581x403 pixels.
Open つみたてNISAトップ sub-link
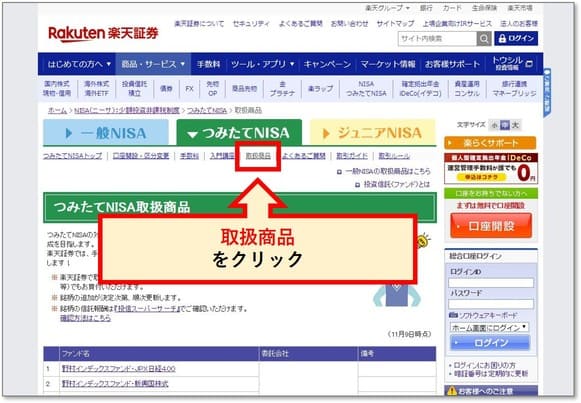(x=73, y=156)
